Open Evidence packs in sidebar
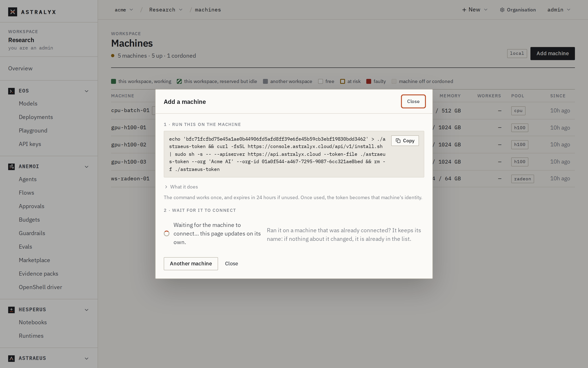 [39, 274]
